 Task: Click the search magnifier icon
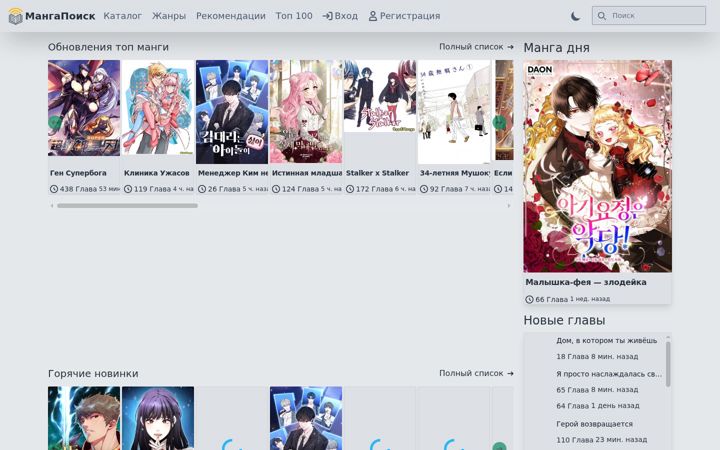click(x=602, y=16)
